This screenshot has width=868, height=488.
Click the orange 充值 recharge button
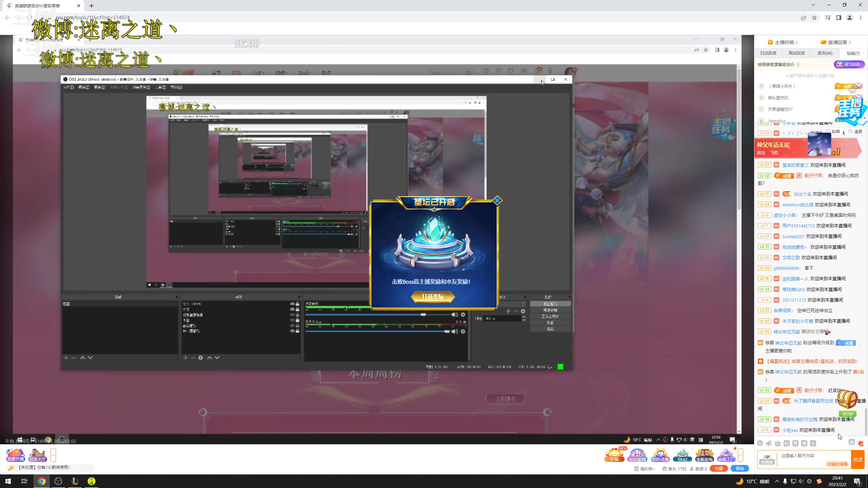tap(718, 469)
